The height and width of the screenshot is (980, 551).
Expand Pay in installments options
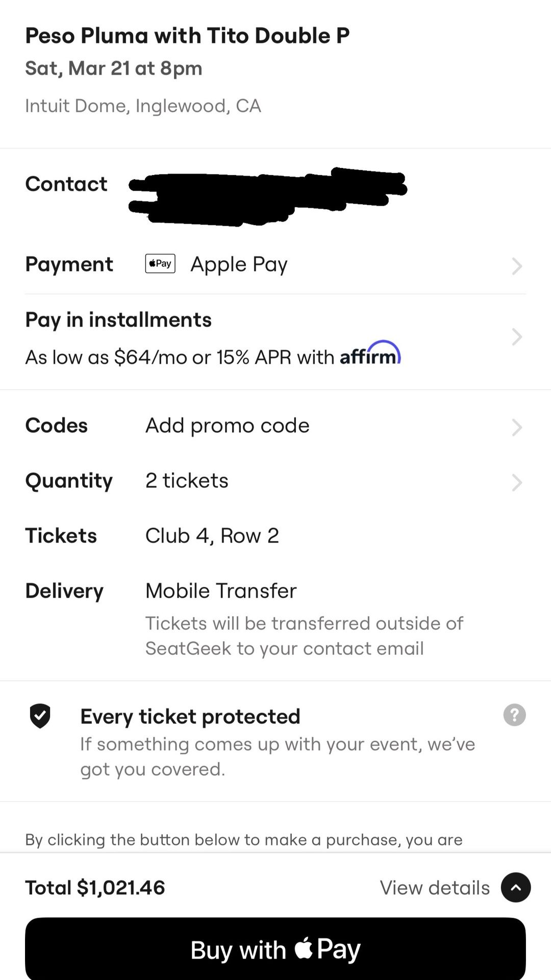(x=517, y=337)
